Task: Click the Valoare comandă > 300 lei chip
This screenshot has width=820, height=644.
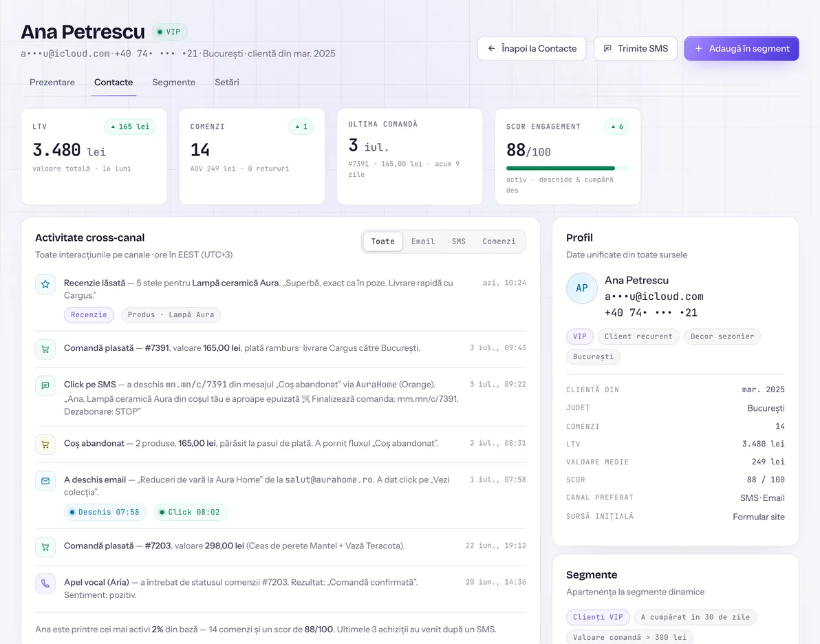Action: [x=629, y=638]
